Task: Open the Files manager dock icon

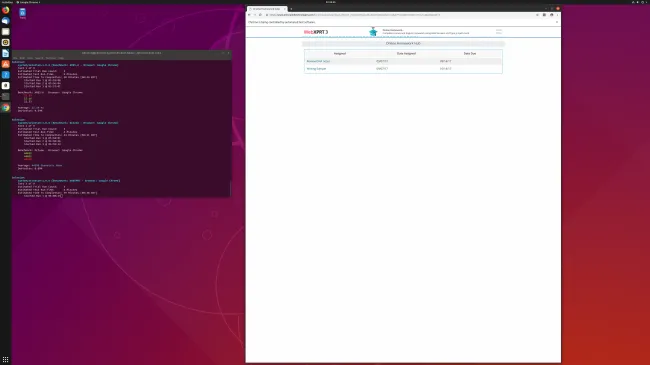Action: point(5,32)
